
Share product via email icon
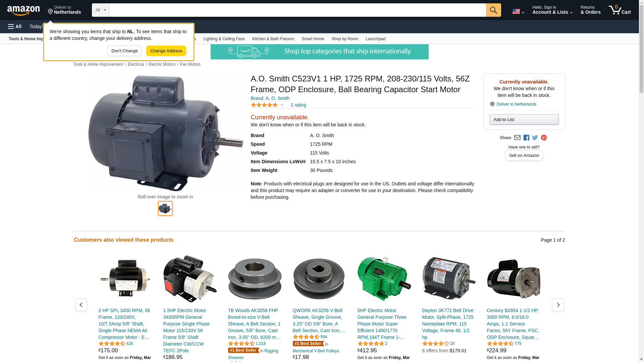pyautogui.click(x=517, y=138)
